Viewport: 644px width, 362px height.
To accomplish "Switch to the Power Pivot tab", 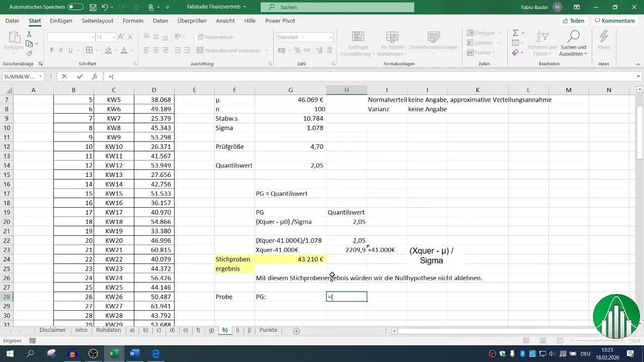I will point(280,21).
